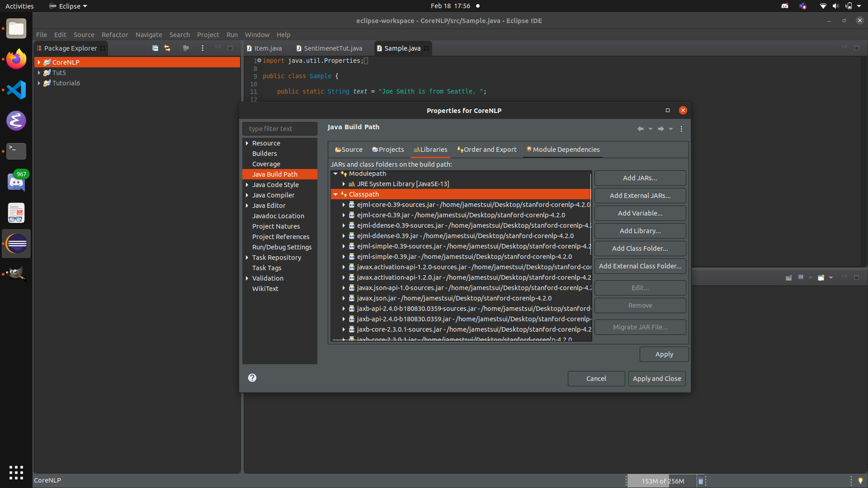Viewport: 868px width, 488px height.
Task: Switch to the Item.java editor tab
Action: [268, 48]
